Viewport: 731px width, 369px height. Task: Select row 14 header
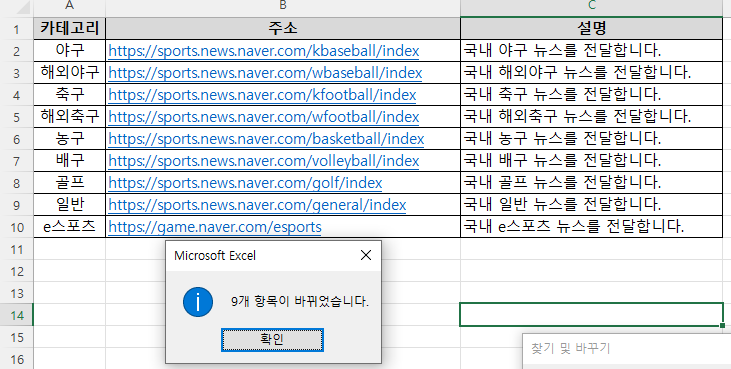tap(16, 315)
